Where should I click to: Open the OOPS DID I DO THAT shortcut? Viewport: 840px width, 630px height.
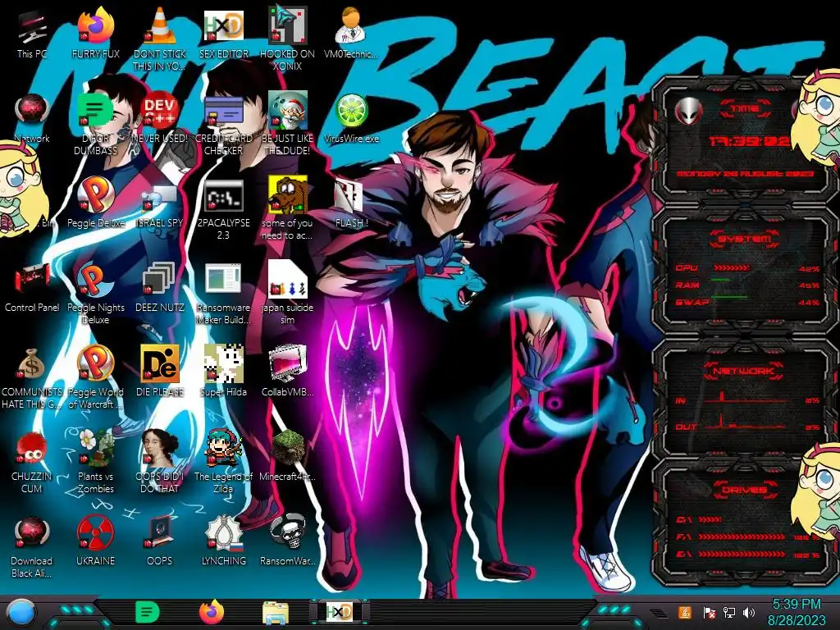[x=160, y=461]
